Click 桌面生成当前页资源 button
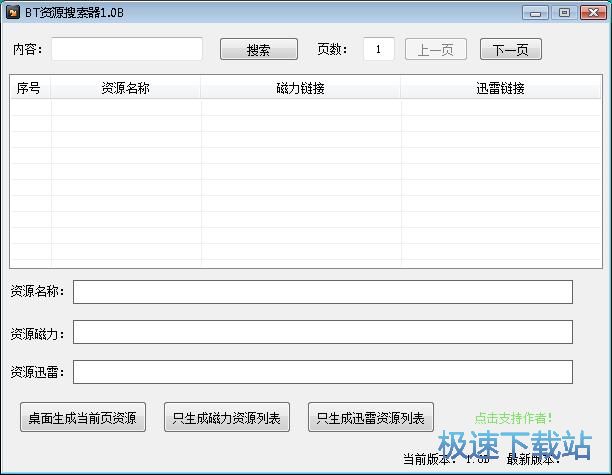Viewport: 612px width, 475px height. tap(83, 417)
